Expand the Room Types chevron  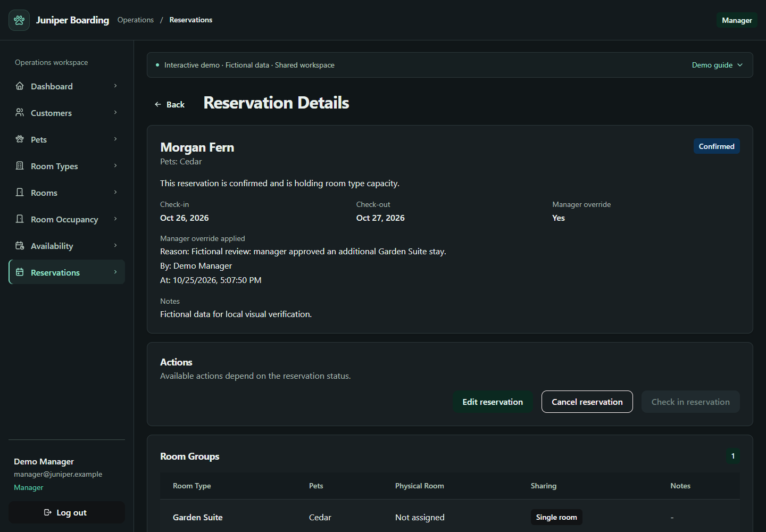pos(115,165)
